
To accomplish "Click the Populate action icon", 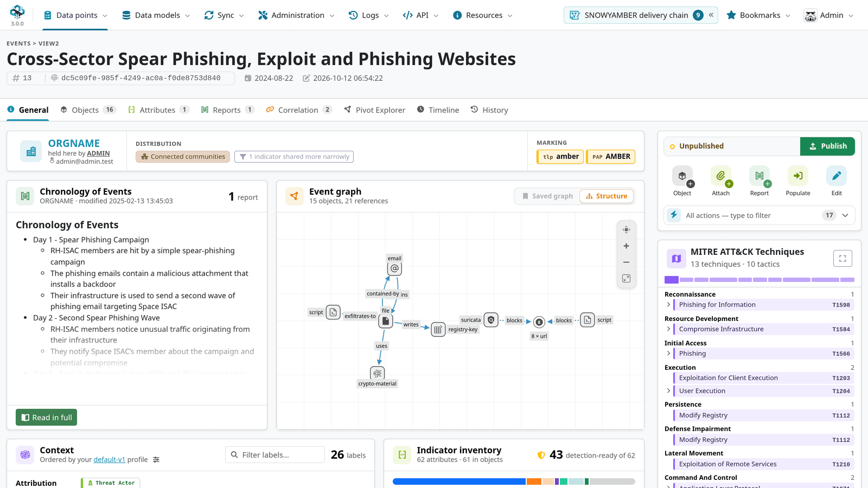I will (798, 176).
